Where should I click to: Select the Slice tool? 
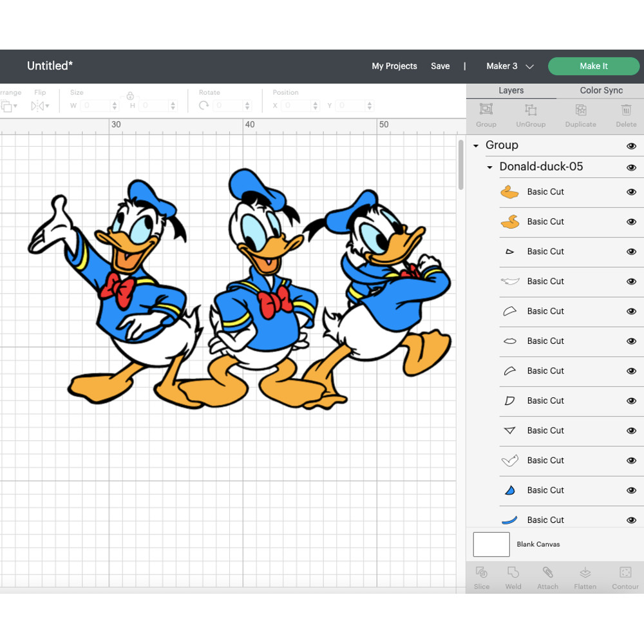tap(481, 576)
